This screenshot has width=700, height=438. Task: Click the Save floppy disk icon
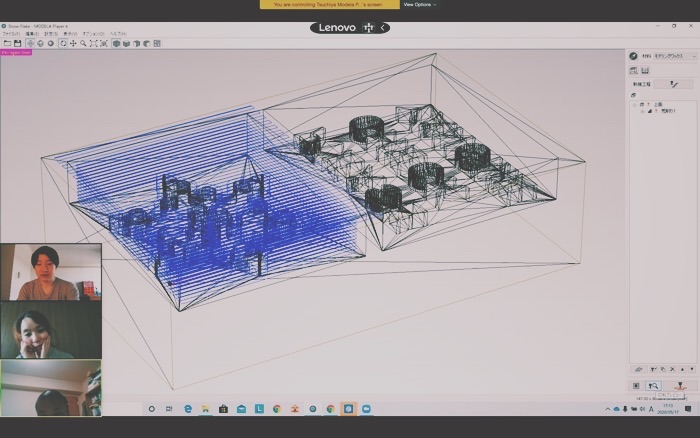pos(17,43)
